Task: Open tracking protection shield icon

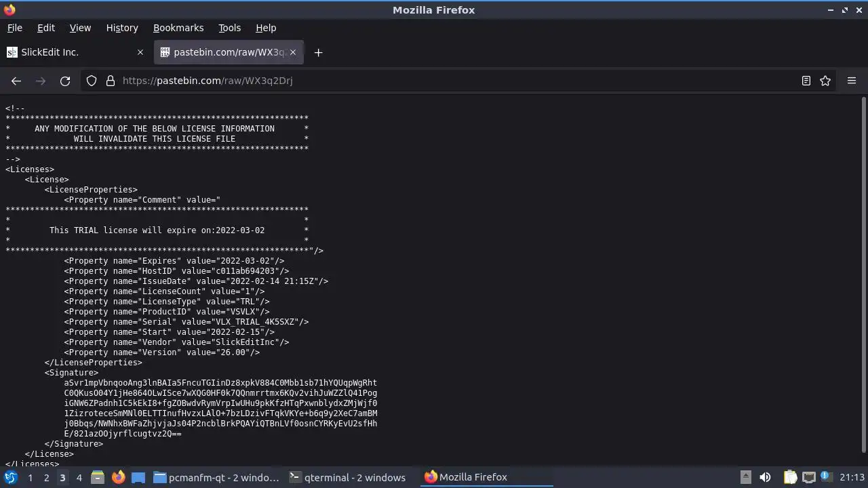Action: point(92,81)
